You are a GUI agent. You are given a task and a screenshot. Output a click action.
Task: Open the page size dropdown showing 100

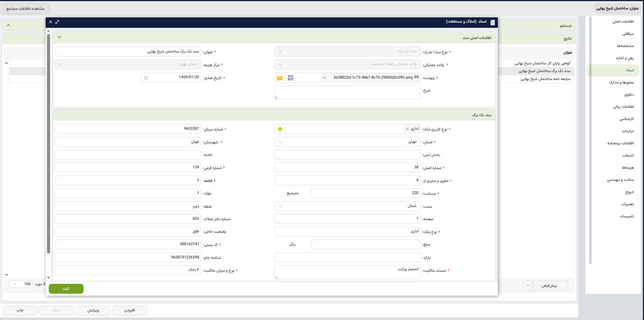(x=15, y=284)
